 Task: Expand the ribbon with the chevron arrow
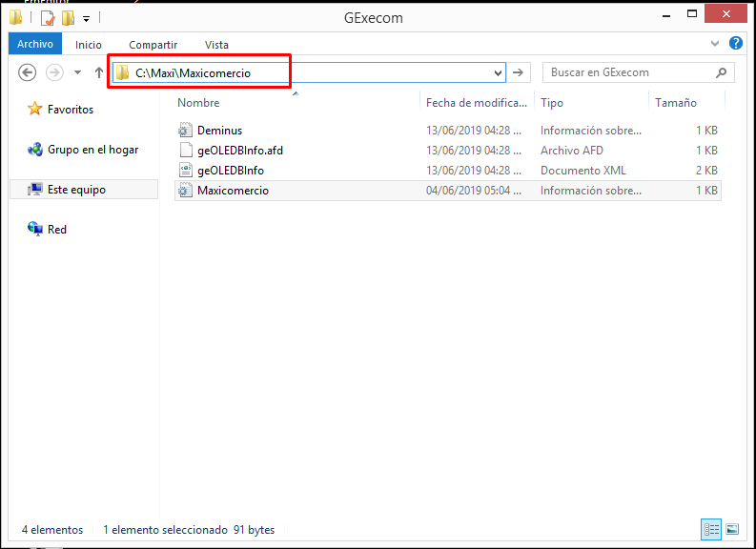[715, 44]
